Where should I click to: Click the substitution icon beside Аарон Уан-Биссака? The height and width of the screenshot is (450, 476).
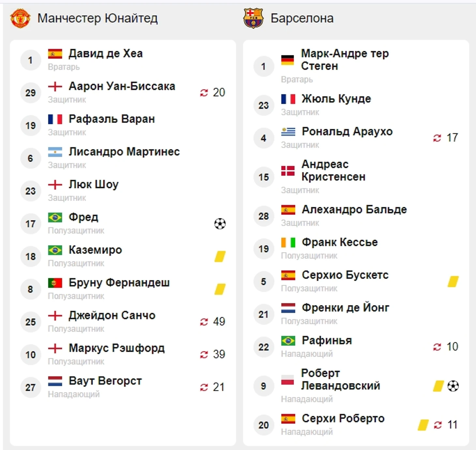(204, 93)
